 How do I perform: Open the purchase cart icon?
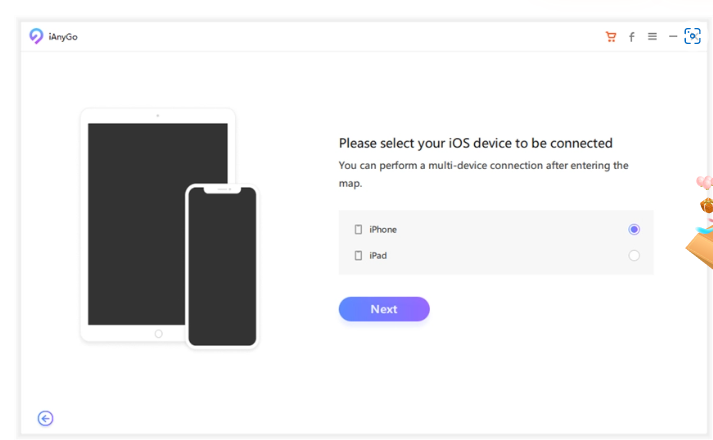[611, 37]
